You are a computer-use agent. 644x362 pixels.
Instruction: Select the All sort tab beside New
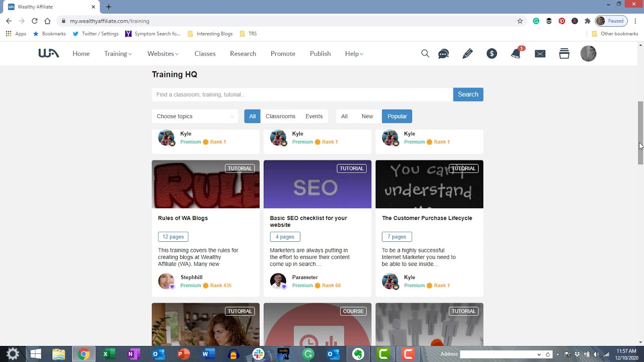344,116
